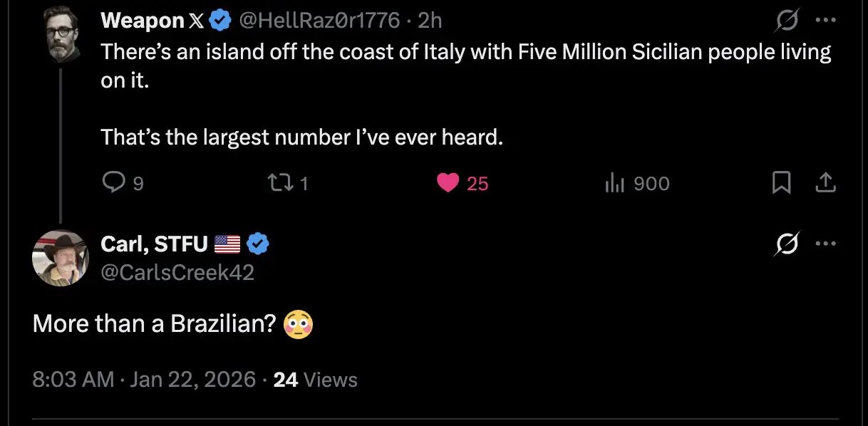Open more options menu on Carl's reply
868x426 pixels.
tap(825, 244)
